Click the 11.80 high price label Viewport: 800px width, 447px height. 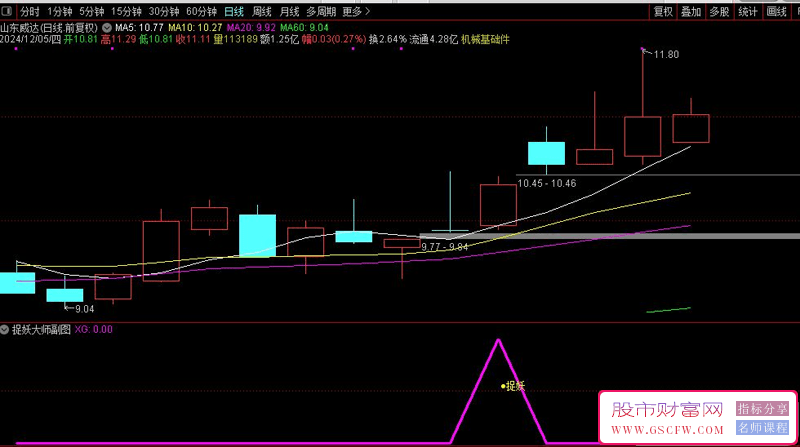666,54
